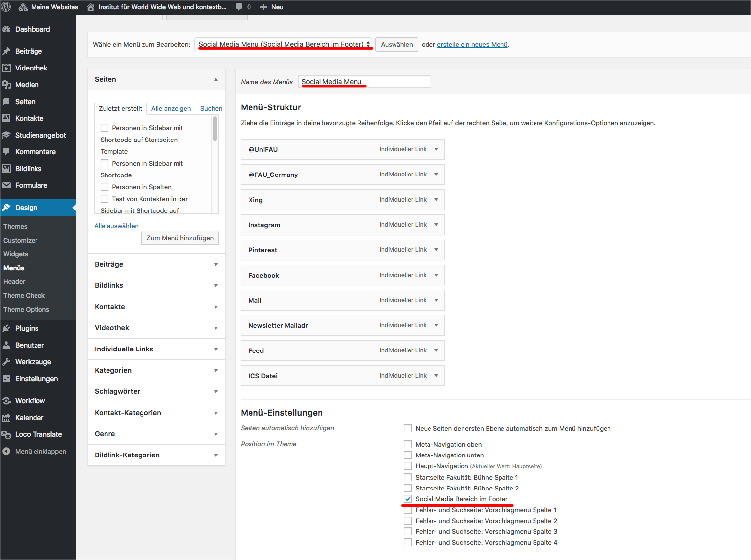751x560 pixels.
Task: Open erstelle ein neues Menü link
Action: (472, 44)
